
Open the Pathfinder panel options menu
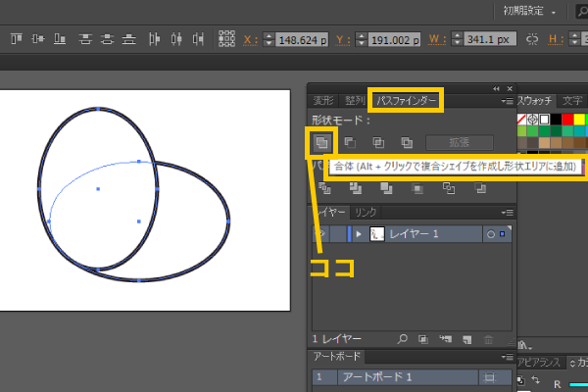click(x=507, y=100)
